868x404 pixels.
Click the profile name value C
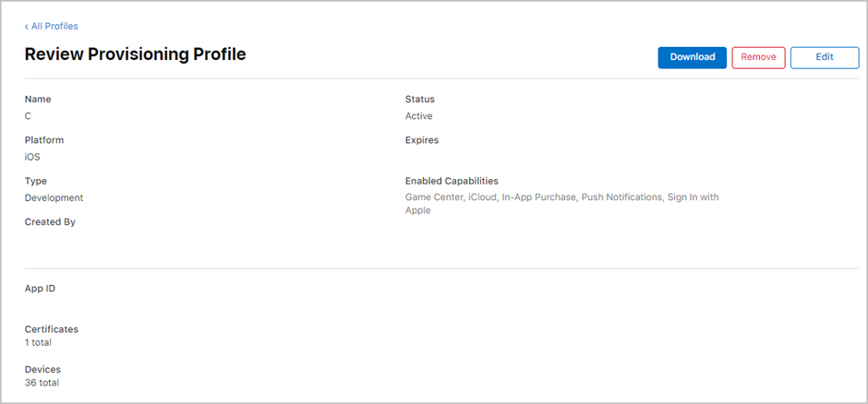(x=28, y=116)
